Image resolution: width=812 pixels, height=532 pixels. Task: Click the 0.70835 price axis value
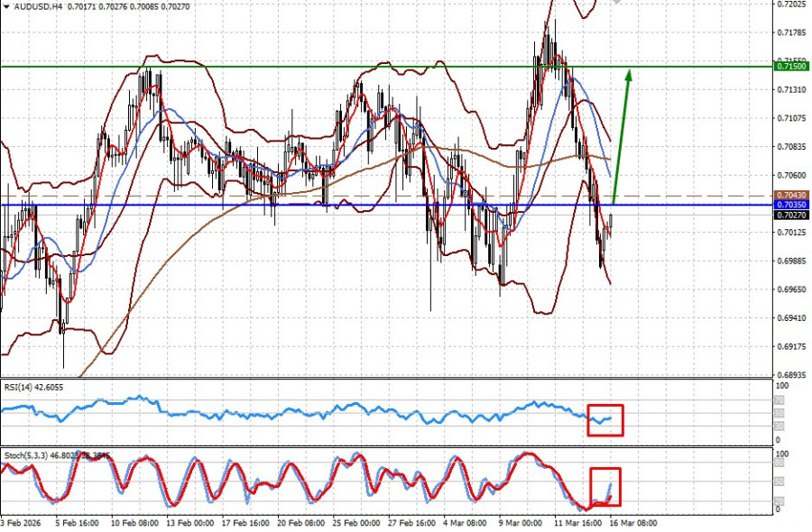coord(792,146)
